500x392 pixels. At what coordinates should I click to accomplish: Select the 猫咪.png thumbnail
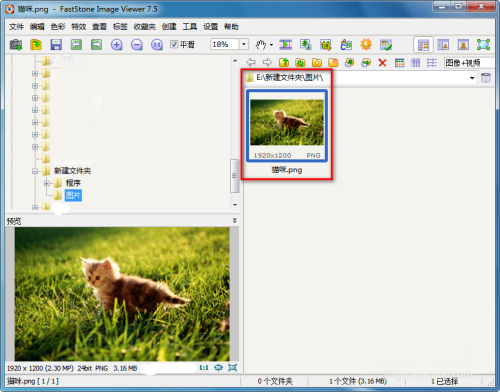[x=287, y=132]
